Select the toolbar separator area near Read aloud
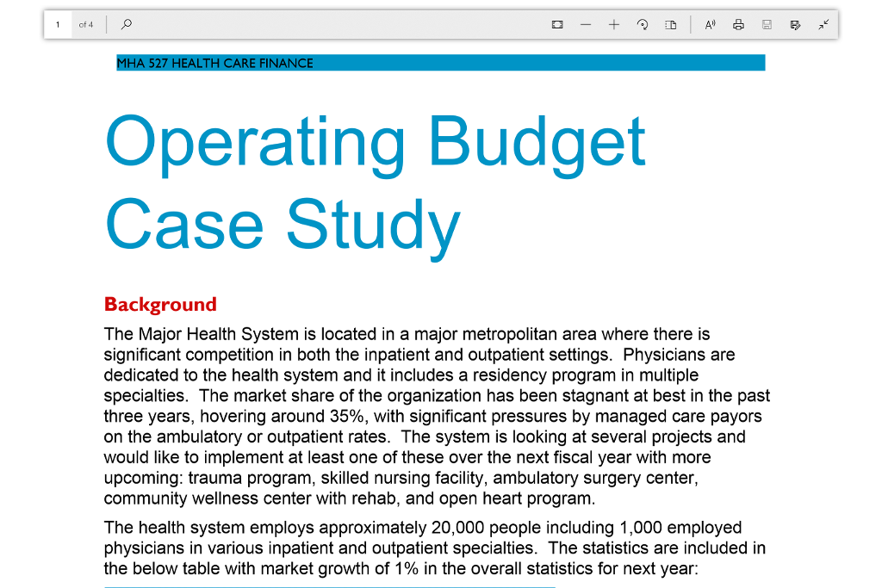 tap(692, 24)
